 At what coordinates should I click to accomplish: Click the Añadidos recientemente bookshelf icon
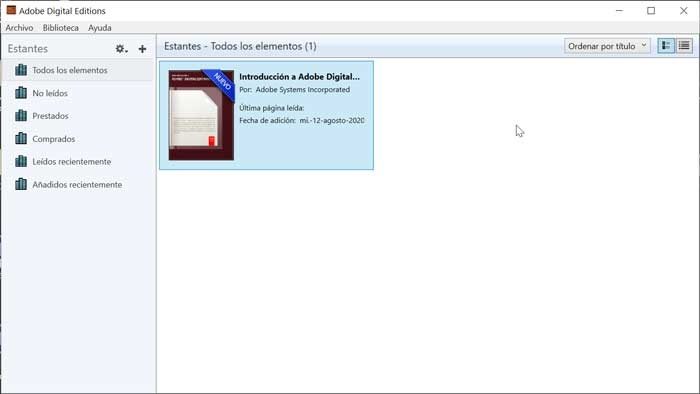click(21, 184)
